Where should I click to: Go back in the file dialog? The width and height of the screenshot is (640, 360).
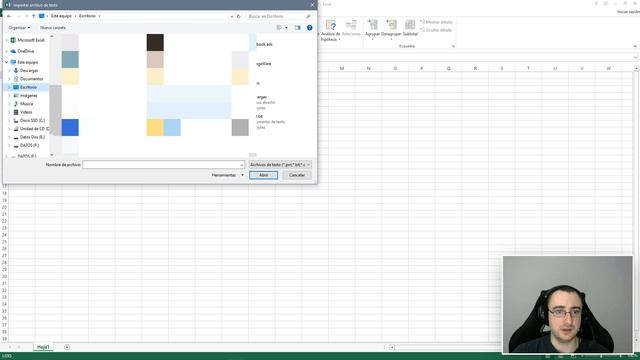(9, 16)
